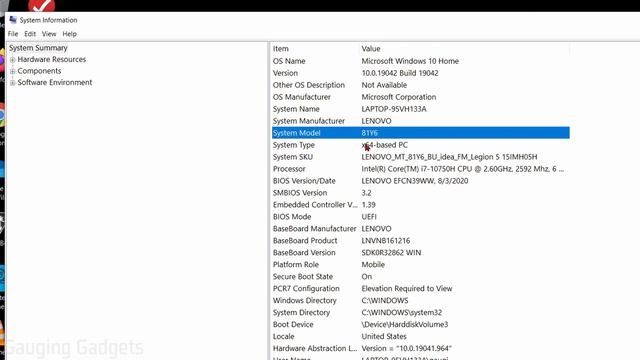This screenshot has height=360, width=640.
Task: Click the value LENOVO EFCN39WW, 8/3/2020
Action: pyautogui.click(x=415, y=181)
